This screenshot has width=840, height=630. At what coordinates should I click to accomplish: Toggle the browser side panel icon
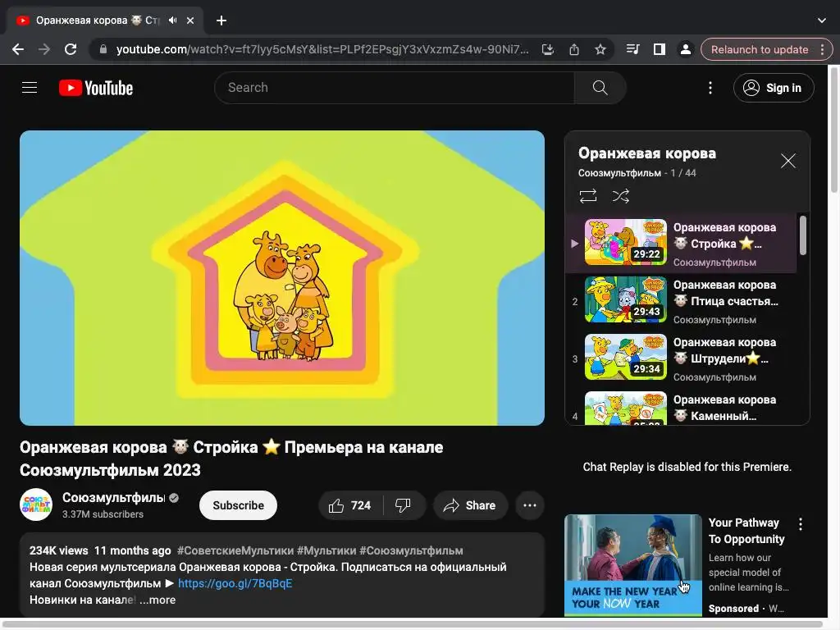coord(659,49)
